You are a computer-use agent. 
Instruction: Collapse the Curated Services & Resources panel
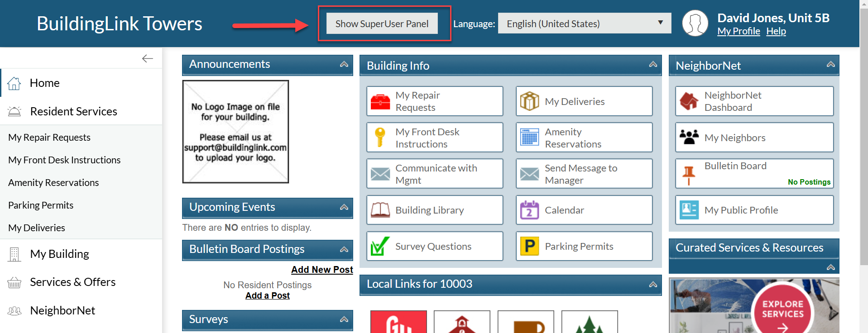pyautogui.click(x=831, y=267)
